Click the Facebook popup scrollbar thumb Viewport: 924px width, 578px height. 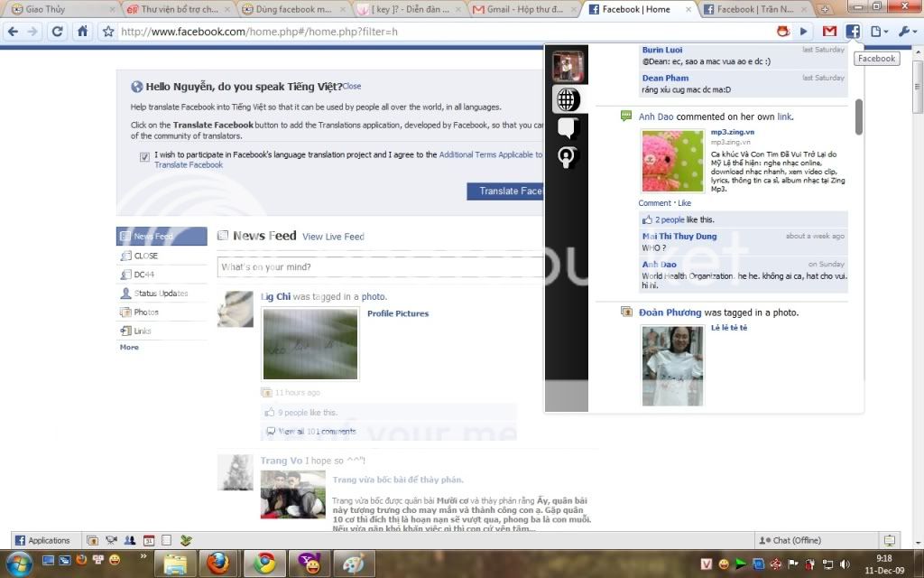pyautogui.click(x=859, y=117)
